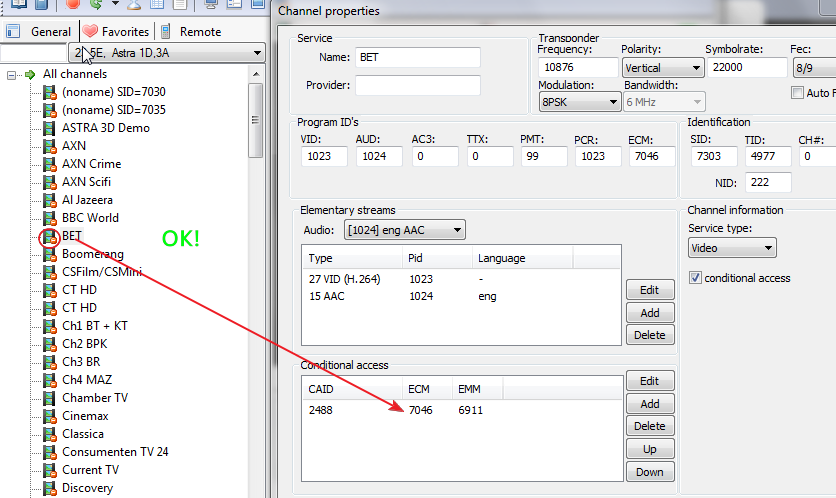This screenshot has width=836, height=498.
Task: Open the Modulation 8PSK dropdown
Action: (579, 101)
